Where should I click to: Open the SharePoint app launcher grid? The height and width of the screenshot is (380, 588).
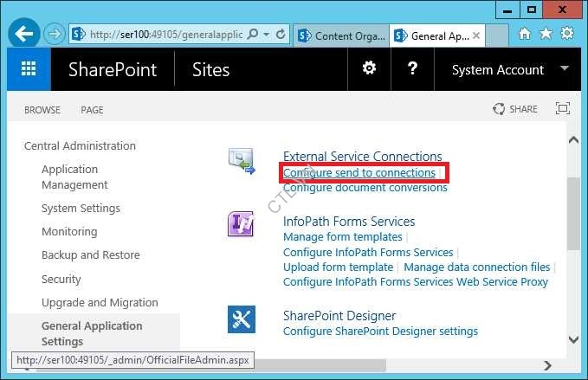coord(29,70)
